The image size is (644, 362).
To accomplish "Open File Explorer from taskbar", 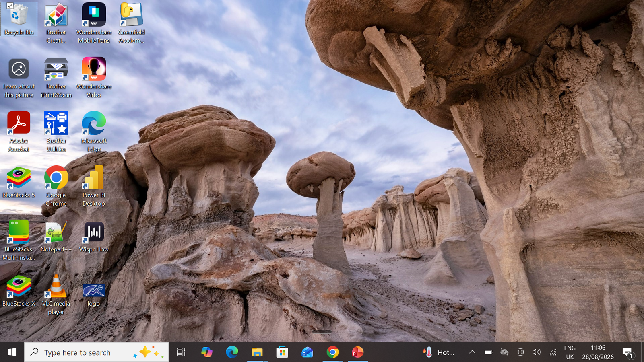I will point(257,352).
